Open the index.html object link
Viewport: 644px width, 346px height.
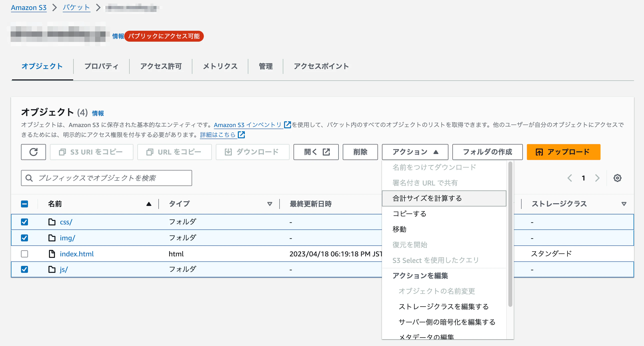click(x=77, y=254)
